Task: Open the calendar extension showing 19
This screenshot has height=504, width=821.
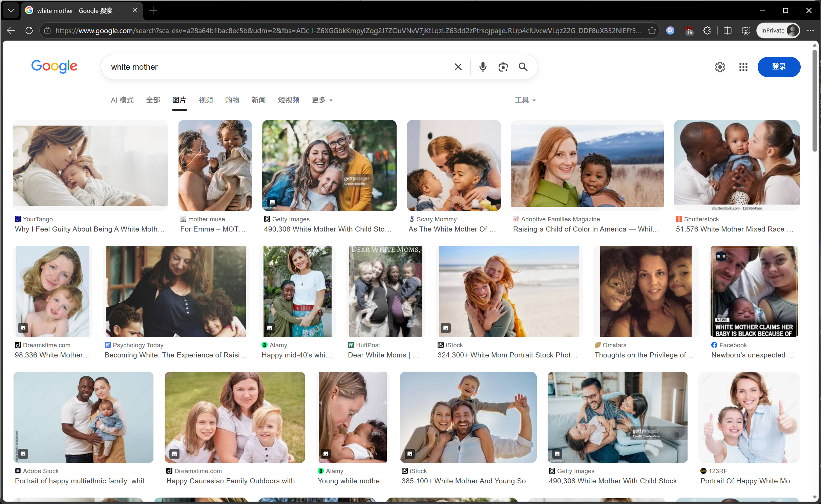Action: coord(689,31)
